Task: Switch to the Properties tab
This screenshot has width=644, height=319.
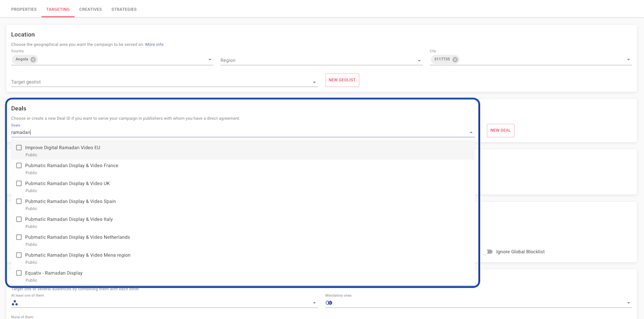Action: pyautogui.click(x=24, y=10)
